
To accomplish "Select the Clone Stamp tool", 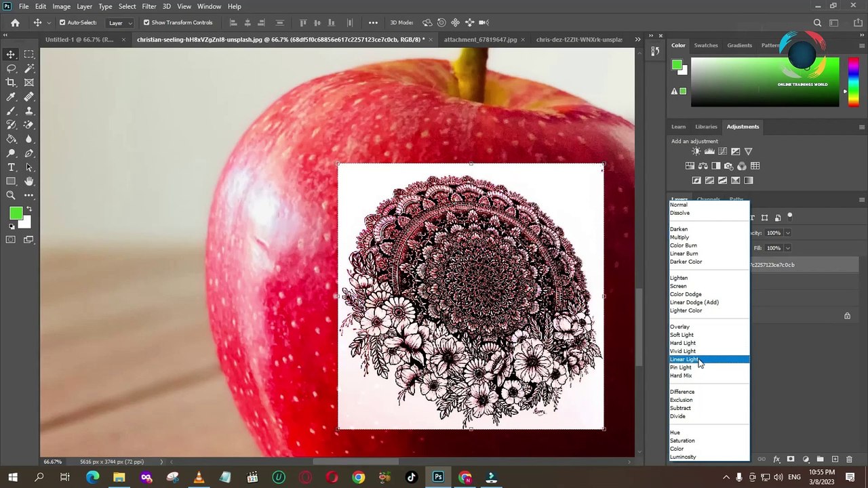I will (x=29, y=111).
